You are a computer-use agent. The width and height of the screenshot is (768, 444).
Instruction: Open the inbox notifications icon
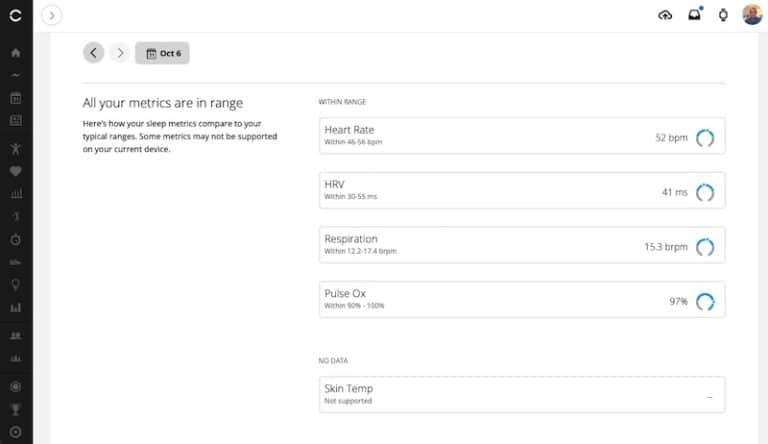[x=695, y=15]
